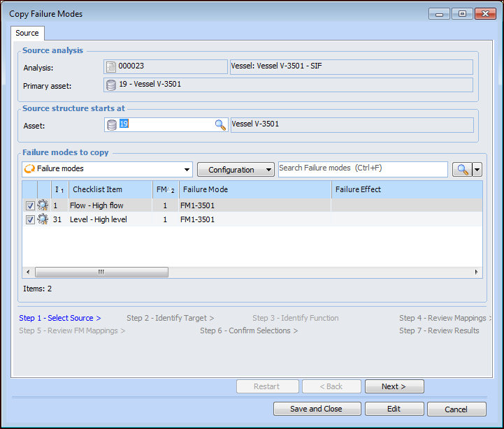Focus the Search Failure modes input field
Image resolution: width=504 pixels, height=429 pixels.
[362, 169]
